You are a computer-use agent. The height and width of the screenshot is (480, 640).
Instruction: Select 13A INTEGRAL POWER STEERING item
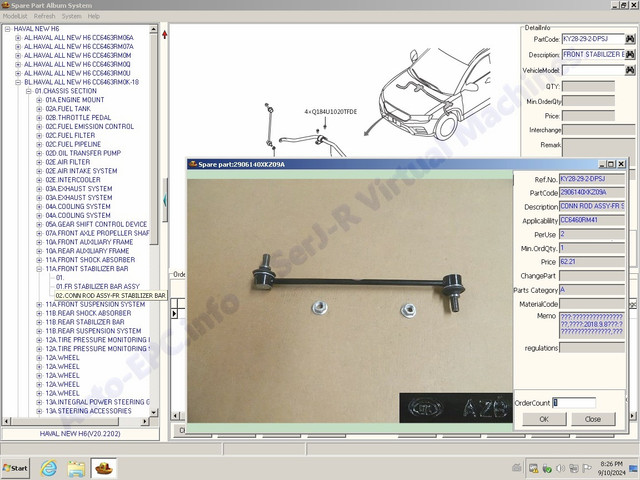[x=97, y=402]
